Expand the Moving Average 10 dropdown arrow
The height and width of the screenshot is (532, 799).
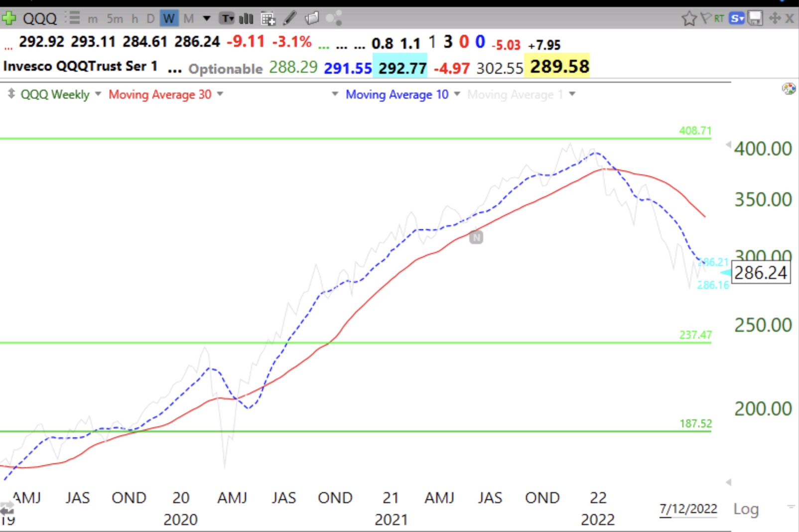pos(457,94)
